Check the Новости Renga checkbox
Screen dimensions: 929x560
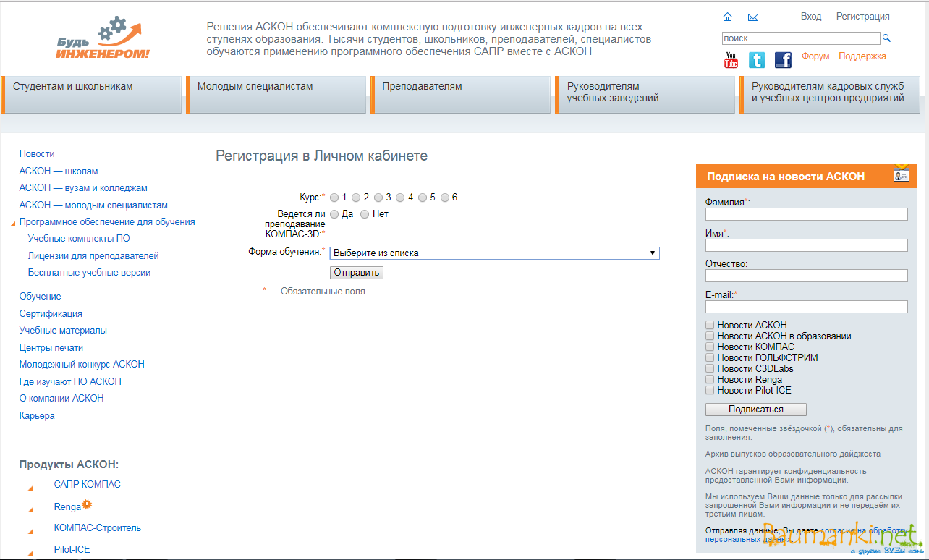point(710,380)
